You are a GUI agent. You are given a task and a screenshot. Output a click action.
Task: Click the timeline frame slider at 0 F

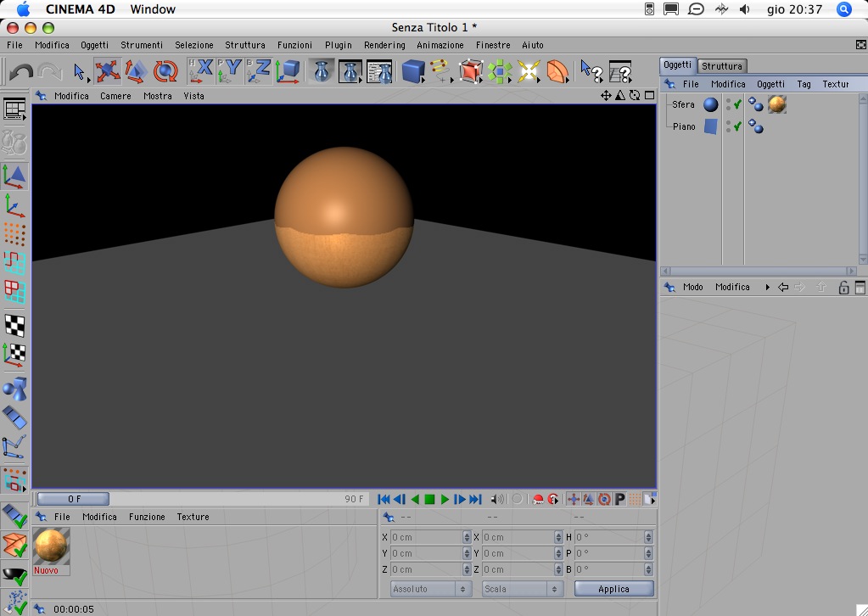(x=74, y=499)
